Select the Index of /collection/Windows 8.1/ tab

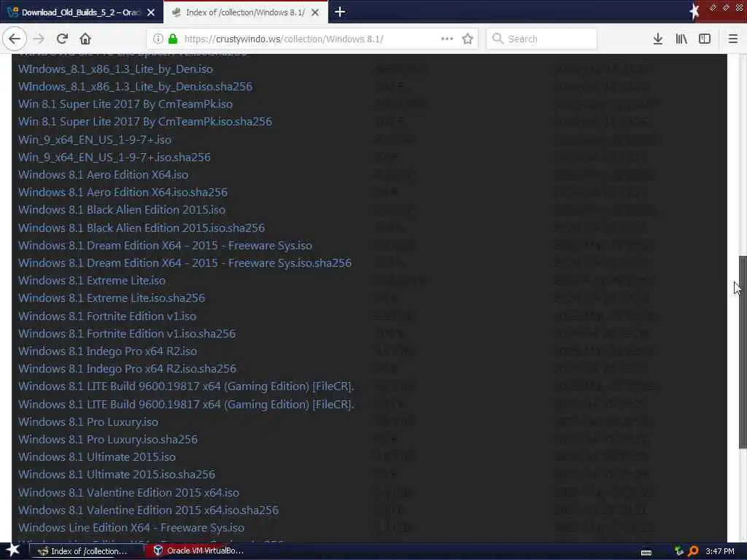coord(245,12)
